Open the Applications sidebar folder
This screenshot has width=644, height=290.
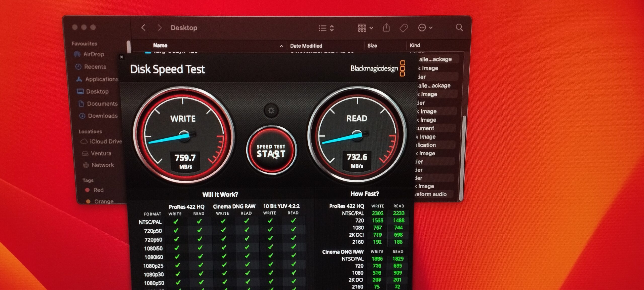click(101, 79)
